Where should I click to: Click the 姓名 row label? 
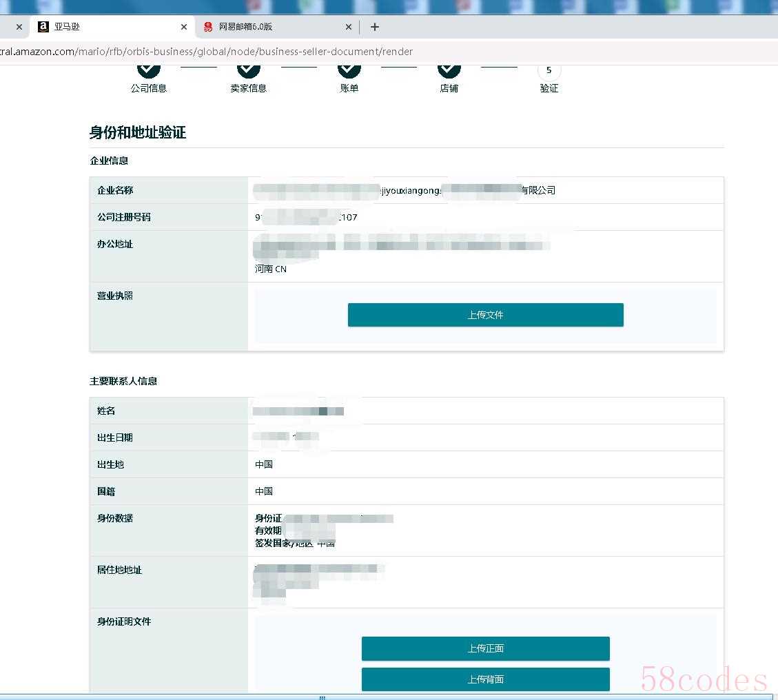click(106, 411)
